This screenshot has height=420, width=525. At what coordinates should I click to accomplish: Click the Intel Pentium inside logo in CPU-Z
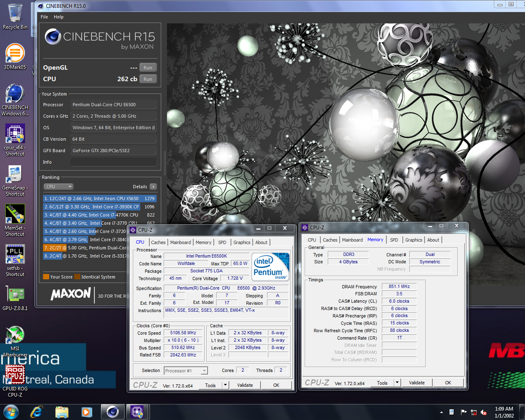click(x=271, y=267)
